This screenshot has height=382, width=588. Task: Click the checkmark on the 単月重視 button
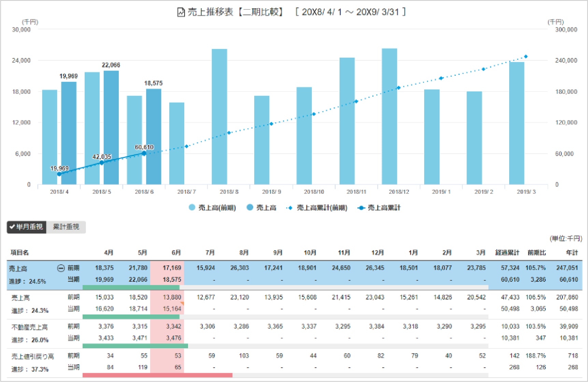(12, 227)
